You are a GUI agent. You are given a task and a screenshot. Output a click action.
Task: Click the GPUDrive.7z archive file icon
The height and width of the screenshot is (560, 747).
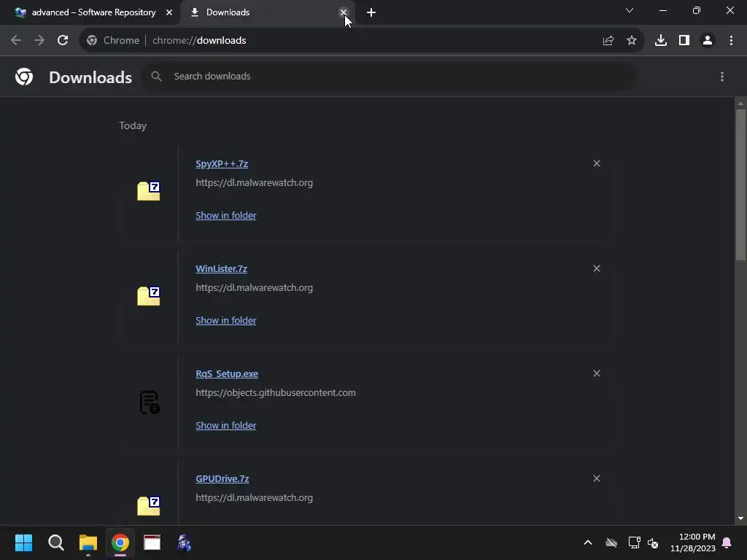tap(149, 506)
